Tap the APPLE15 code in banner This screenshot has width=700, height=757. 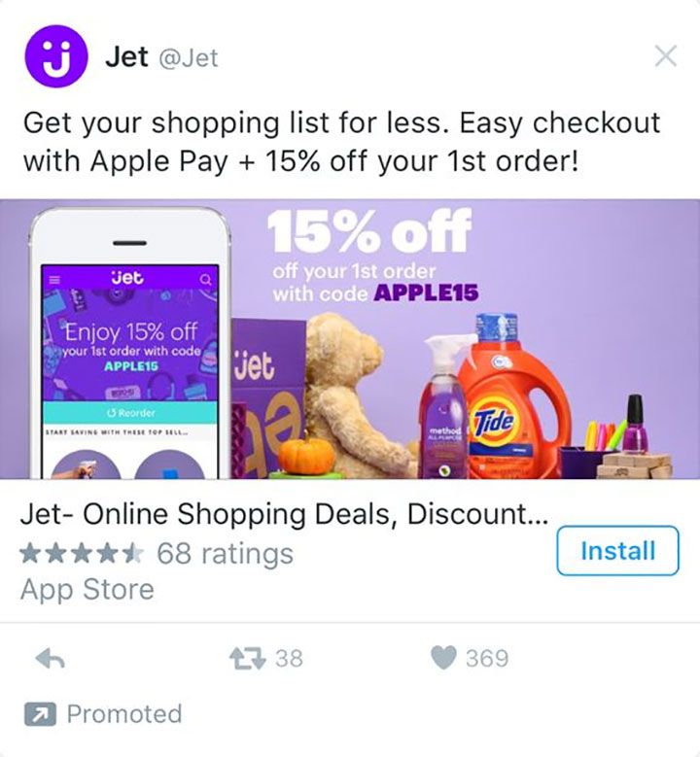coord(426,292)
